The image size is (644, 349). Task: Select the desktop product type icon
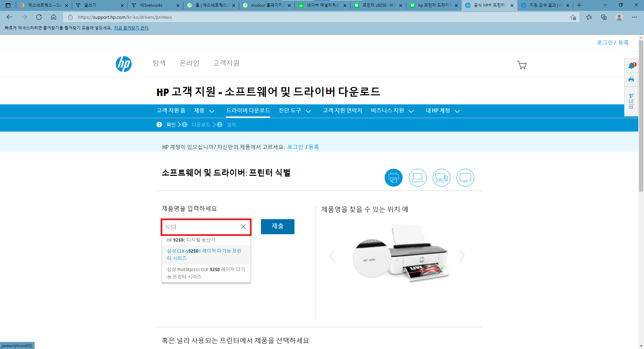(x=441, y=178)
